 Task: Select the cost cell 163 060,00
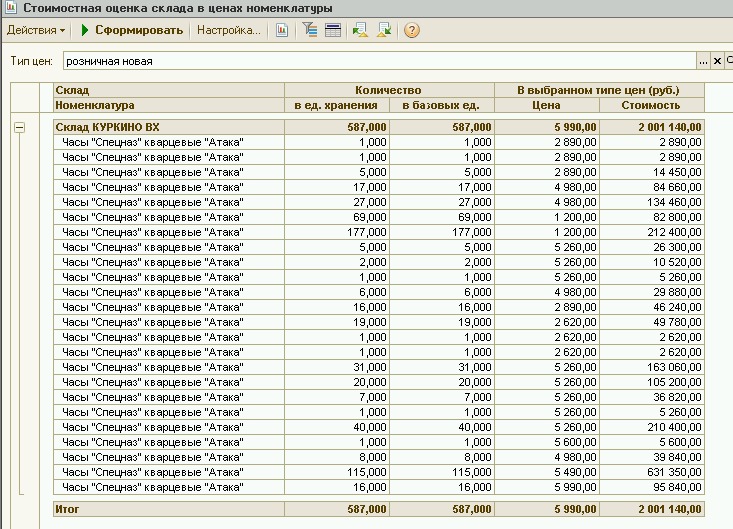coord(652,367)
